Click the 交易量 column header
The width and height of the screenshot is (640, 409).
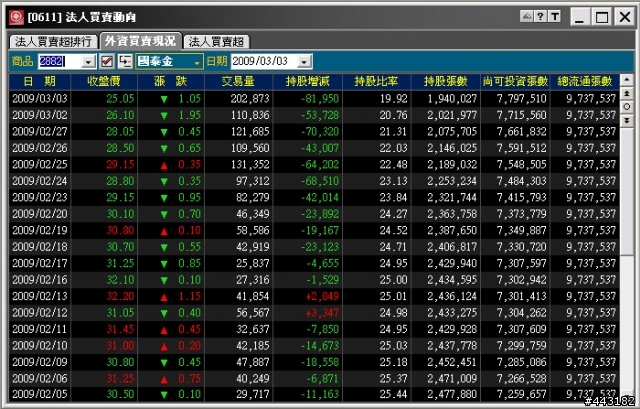tap(238, 82)
